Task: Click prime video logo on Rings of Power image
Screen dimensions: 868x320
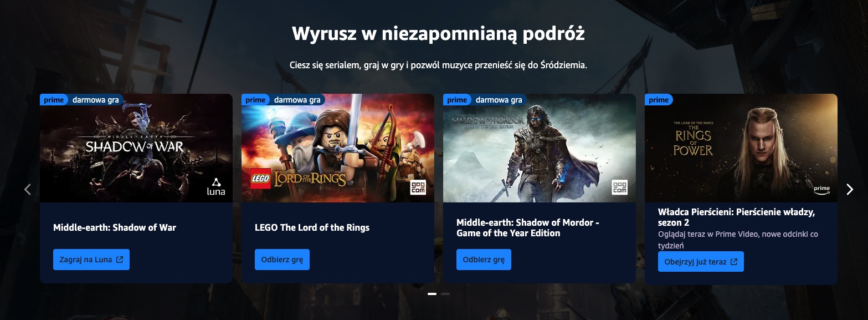Action: [x=822, y=190]
